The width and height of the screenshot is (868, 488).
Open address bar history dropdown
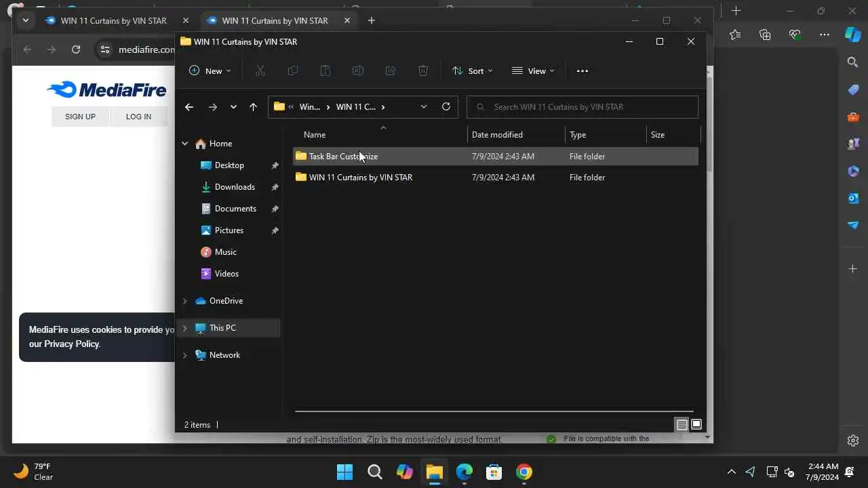coord(424,106)
